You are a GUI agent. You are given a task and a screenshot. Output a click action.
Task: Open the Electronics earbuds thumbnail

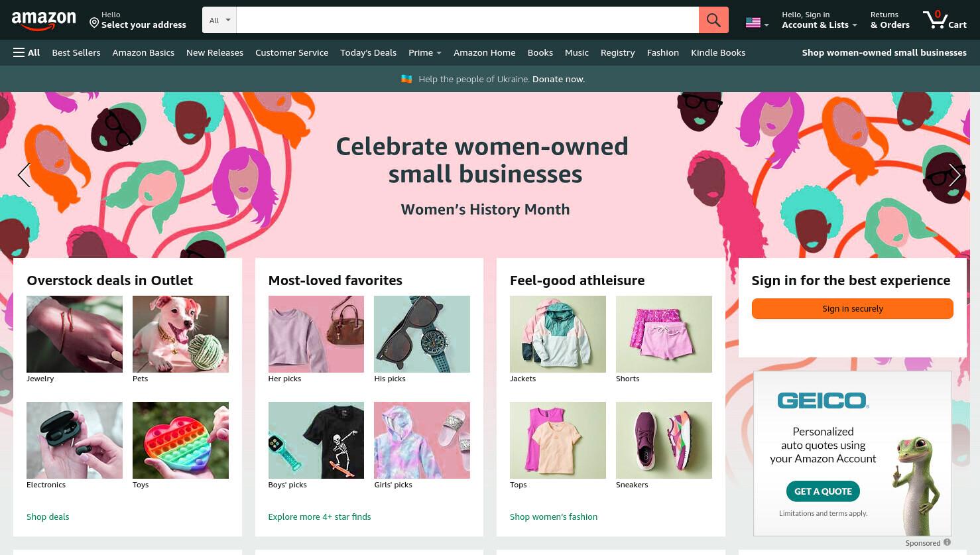[x=74, y=440]
